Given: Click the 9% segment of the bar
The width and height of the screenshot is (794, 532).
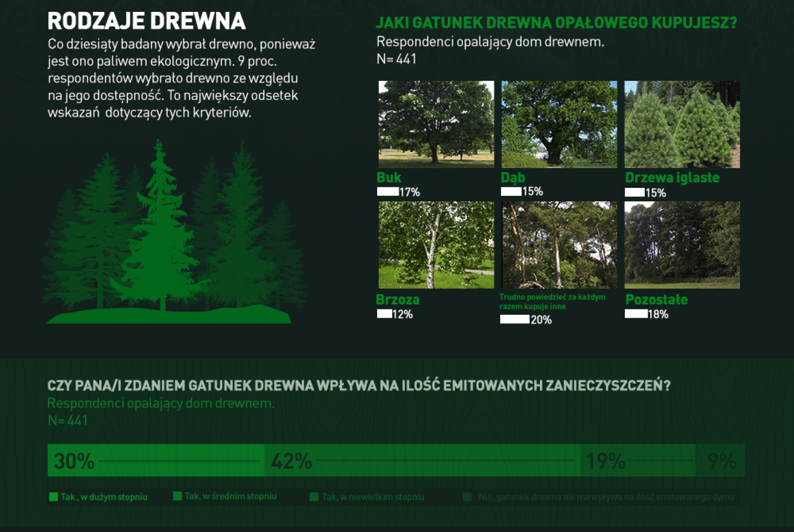Looking at the screenshot, I should (720, 461).
